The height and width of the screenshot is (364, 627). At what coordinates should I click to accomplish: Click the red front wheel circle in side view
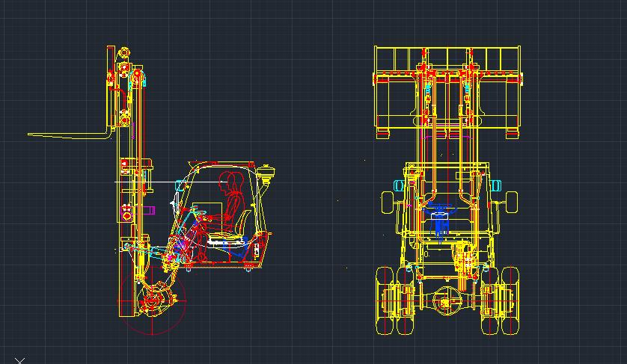coord(152,301)
